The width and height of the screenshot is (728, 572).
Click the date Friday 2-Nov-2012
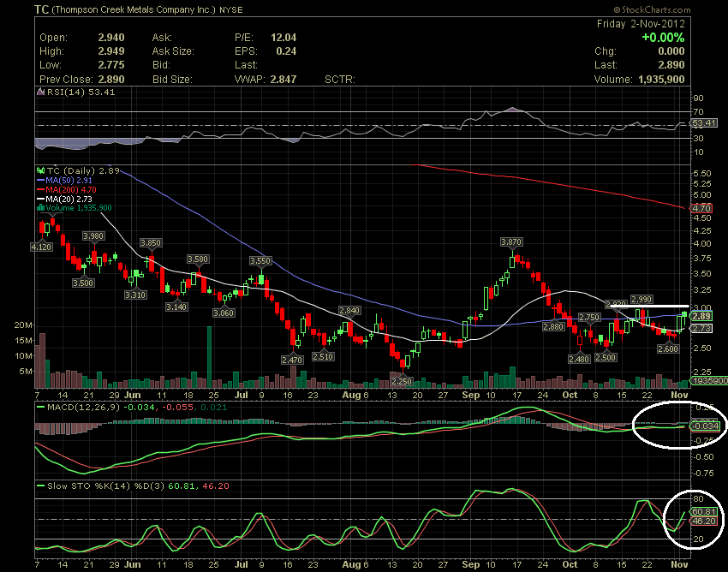[x=641, y=24]
